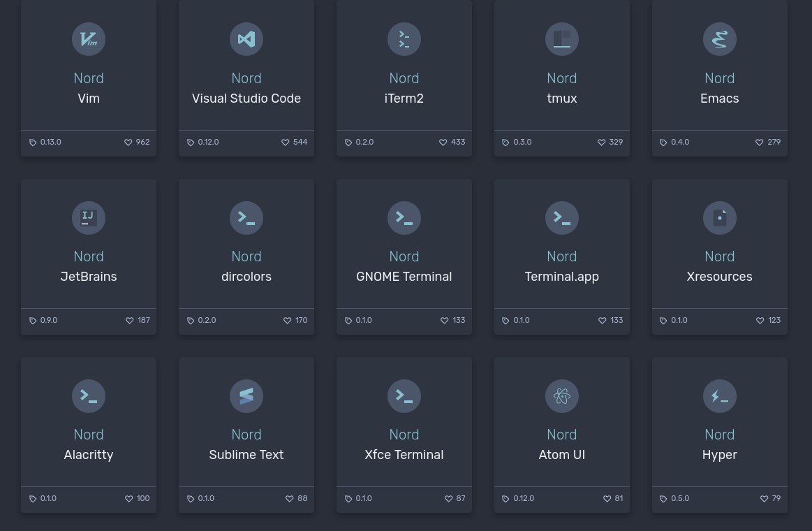Click the heart icon on the tmux card
The image size is (812, 531).
[601, 142]
